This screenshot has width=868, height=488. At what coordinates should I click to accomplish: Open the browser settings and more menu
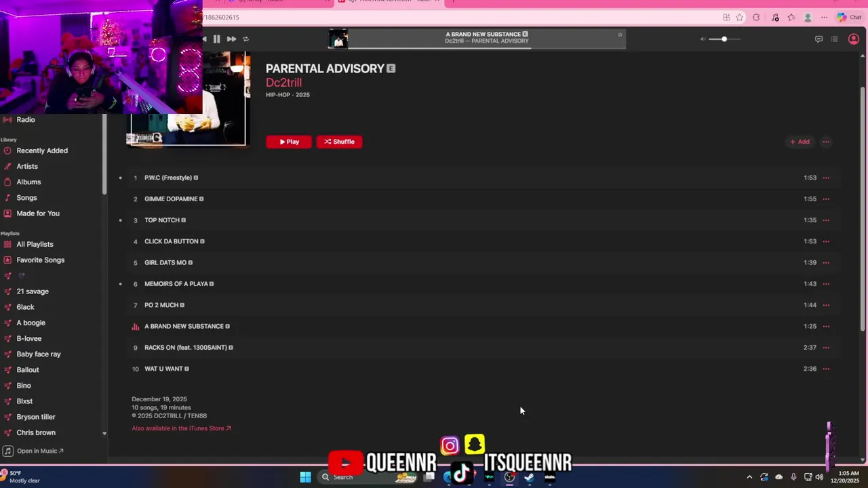[825, 18]
